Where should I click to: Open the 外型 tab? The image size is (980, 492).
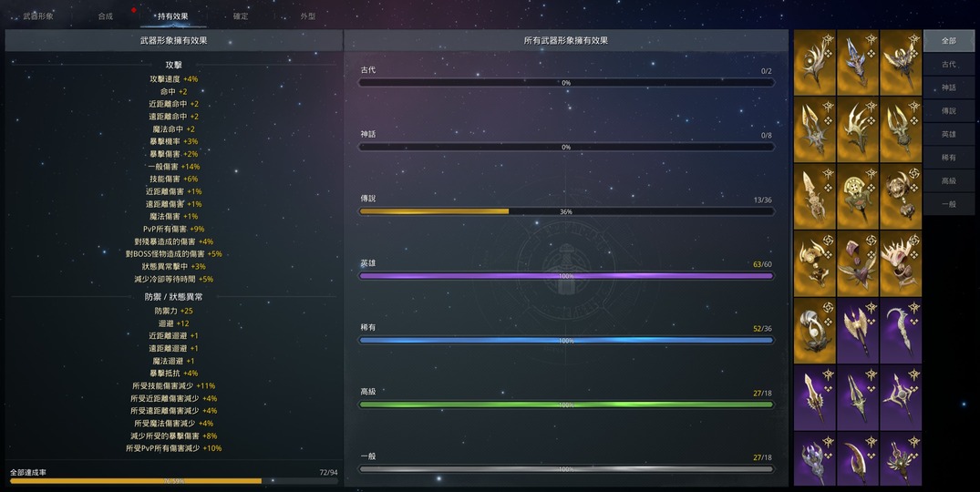tap(308, 16)
